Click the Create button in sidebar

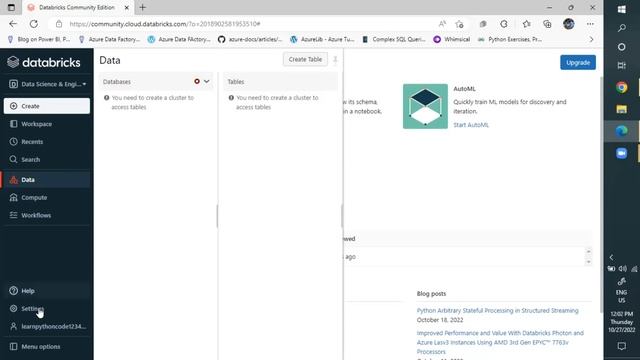click(x=47, y=106)
